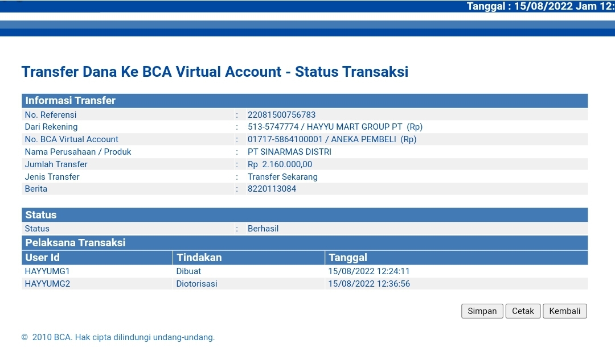
Task: Click the Tindakan column header
Action: 199,258
